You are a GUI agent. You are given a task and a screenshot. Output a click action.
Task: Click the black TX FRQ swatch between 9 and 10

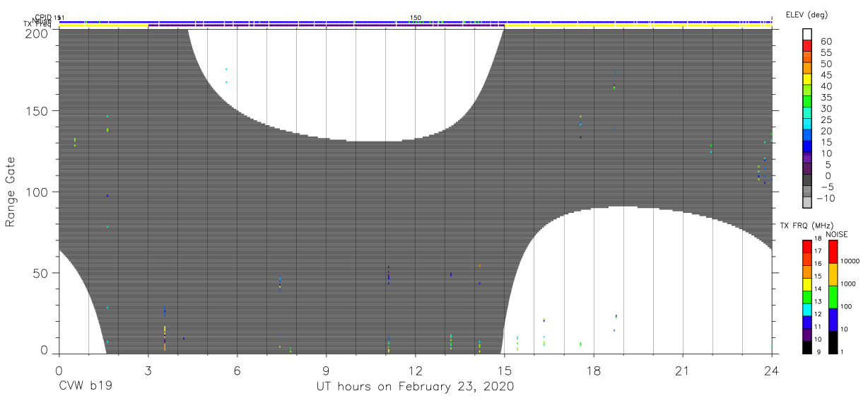point(807,347)
